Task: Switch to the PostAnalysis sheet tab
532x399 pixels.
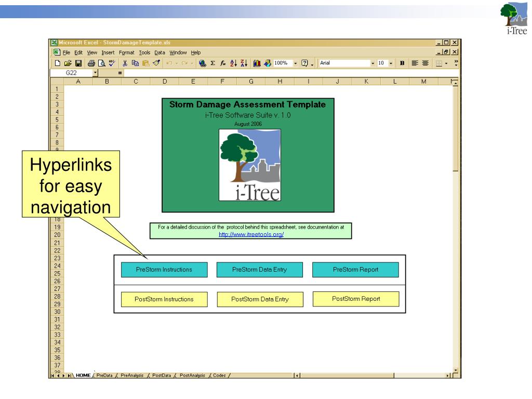Action: click(x=192, y=375)
